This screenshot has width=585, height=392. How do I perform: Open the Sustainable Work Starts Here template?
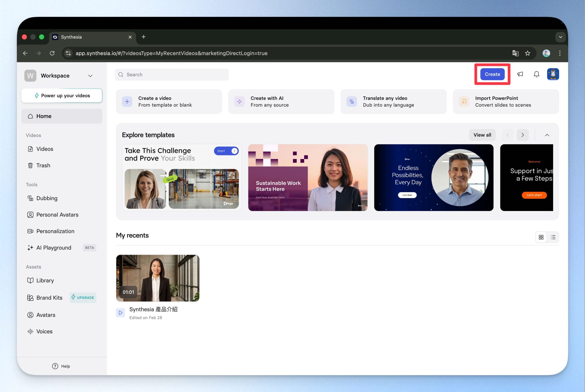point(308,177)
